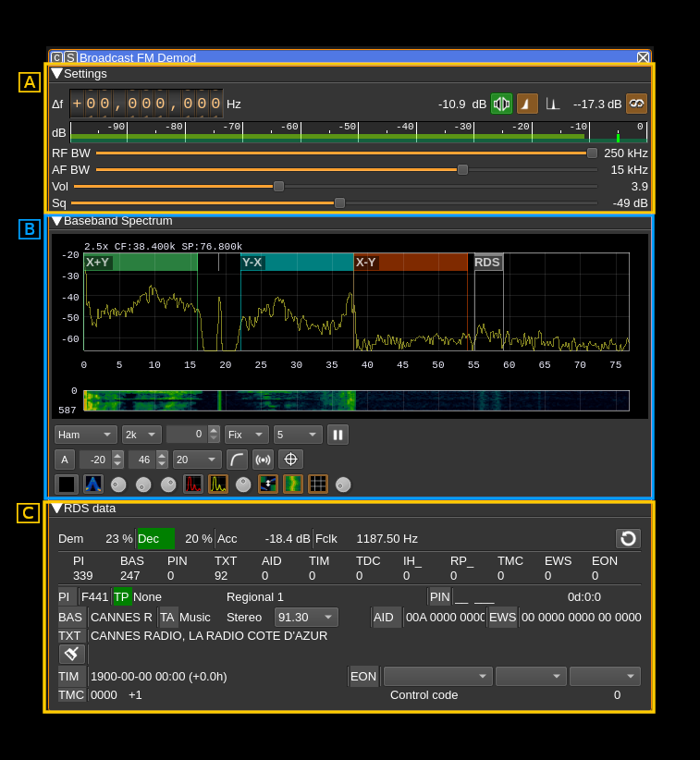Viewport: 700px width, 760px height.
Task: Open the first EON dropdown
Action: [x=437, y=677]
